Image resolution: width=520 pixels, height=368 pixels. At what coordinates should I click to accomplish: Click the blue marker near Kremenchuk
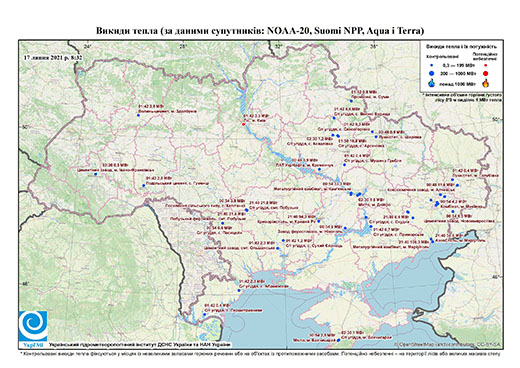coord(319,169)
